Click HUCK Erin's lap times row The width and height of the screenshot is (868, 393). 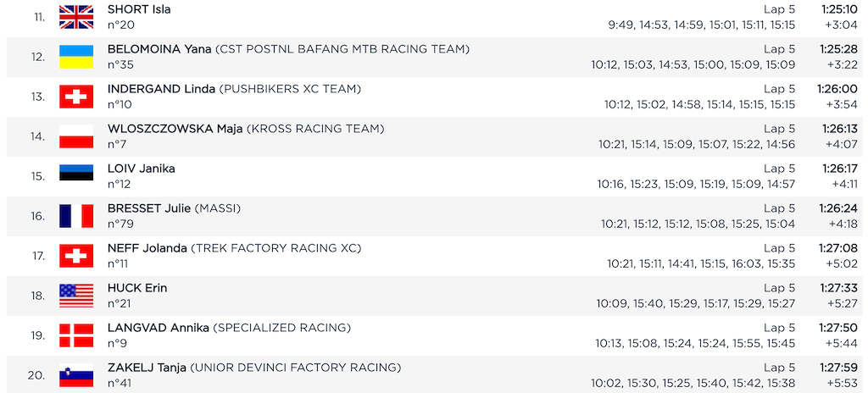click(x=695, y=303)
